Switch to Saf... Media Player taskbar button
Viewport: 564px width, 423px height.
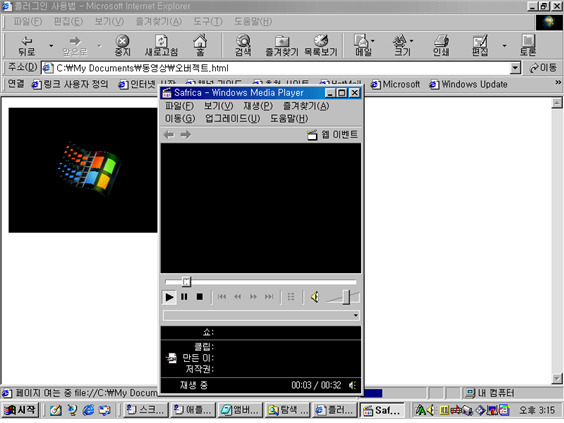(x=382, y=410)
